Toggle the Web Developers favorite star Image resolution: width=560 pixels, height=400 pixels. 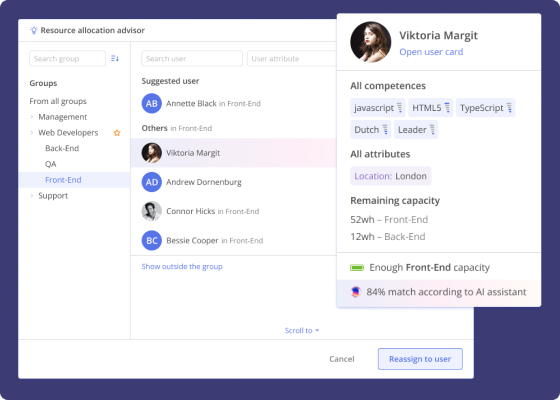tap(117, 133)
